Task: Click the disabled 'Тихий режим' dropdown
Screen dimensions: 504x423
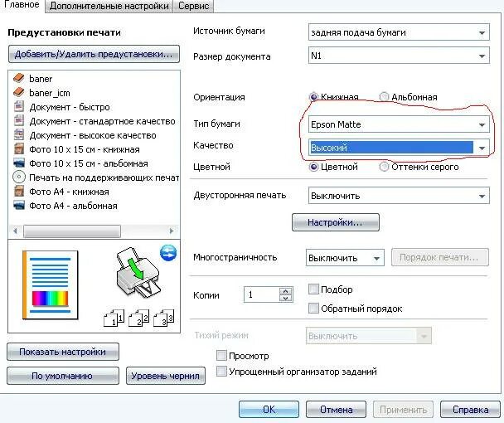Action: pyautogui.click(x=369, y=336)
